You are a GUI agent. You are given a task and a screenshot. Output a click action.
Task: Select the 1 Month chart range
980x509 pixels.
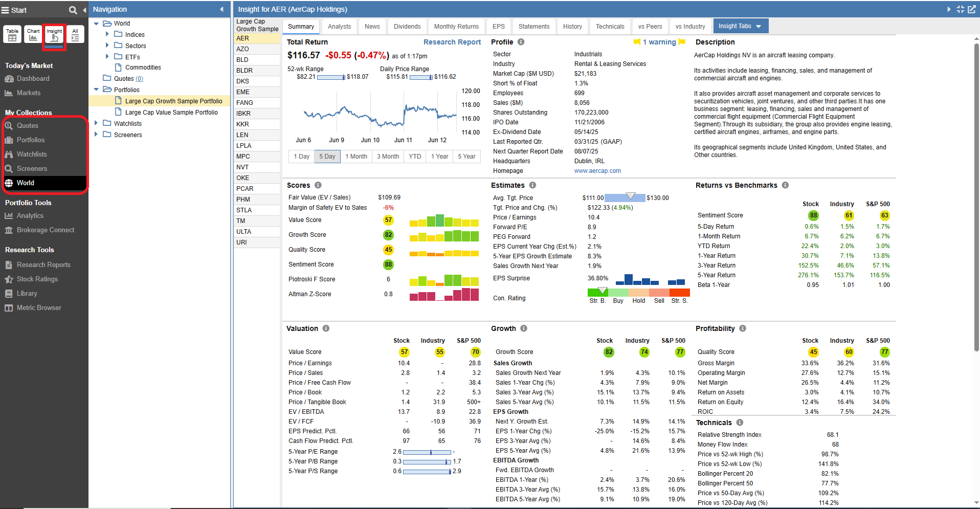[356, 157]
